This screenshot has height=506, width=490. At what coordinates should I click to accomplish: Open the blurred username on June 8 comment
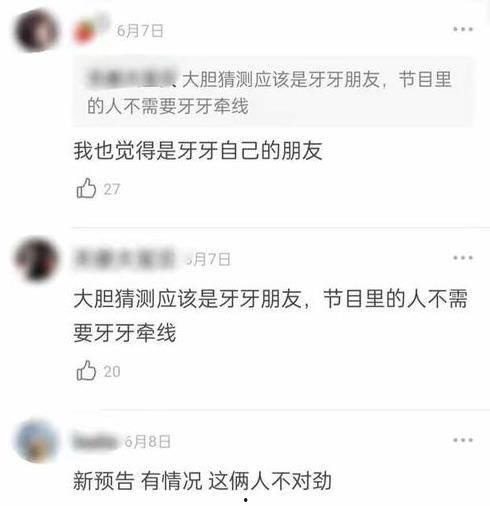pyautogui.click(x=96, y=441)
